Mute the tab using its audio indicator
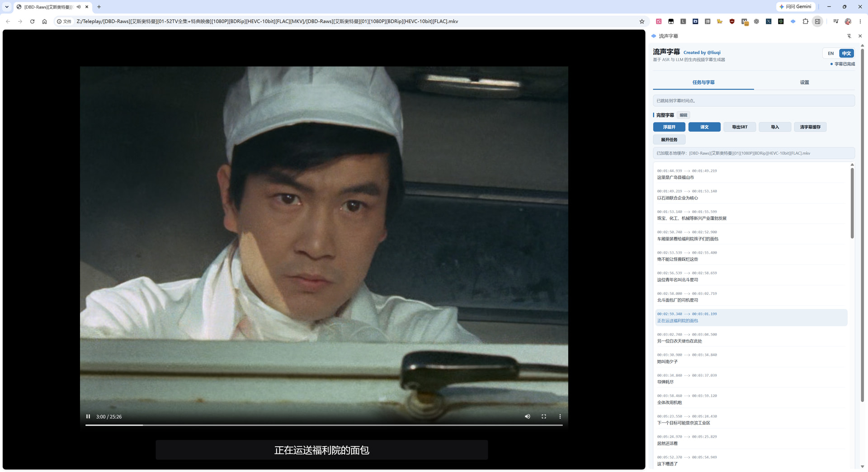 click(x=79, y=7)
